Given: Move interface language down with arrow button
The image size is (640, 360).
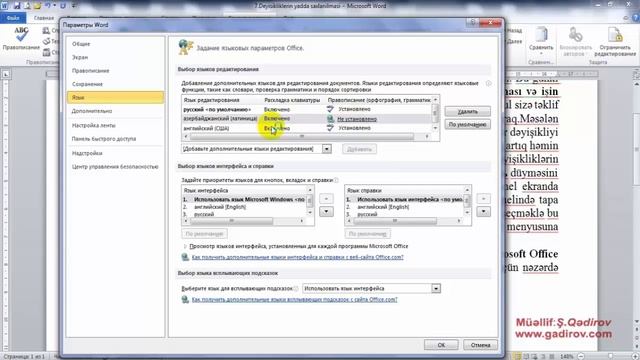Looking at the screenshot, I should click(x=326, y=211).
